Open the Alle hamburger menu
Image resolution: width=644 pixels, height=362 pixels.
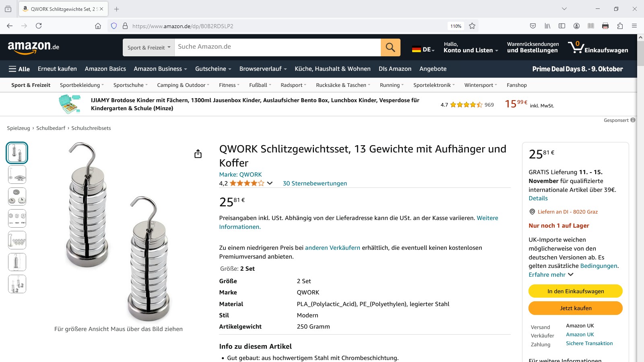(x=19, y=69)
